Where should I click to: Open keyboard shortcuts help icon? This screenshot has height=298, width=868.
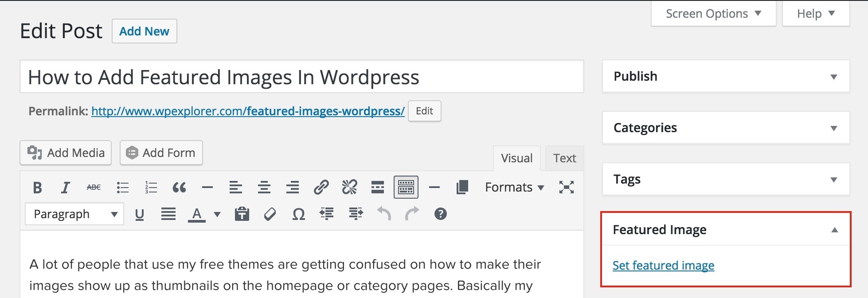[x=440, y=214]
